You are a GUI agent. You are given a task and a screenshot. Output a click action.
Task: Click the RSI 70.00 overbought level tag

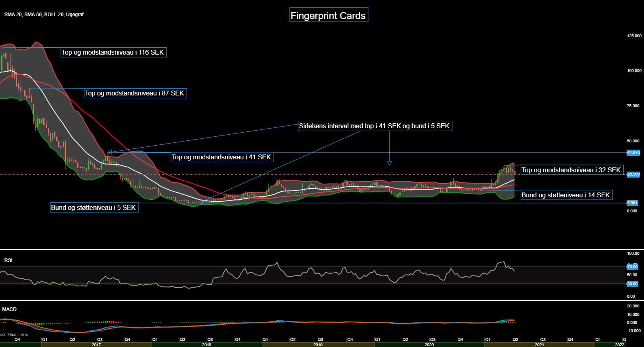[x=632, y=267]
